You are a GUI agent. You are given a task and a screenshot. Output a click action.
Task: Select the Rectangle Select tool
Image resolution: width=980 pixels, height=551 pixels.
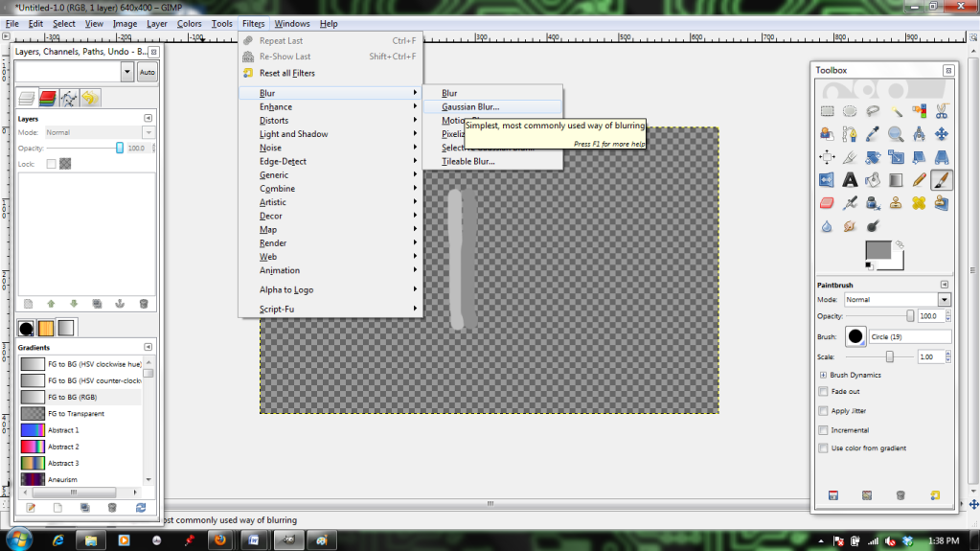point(827,111)
